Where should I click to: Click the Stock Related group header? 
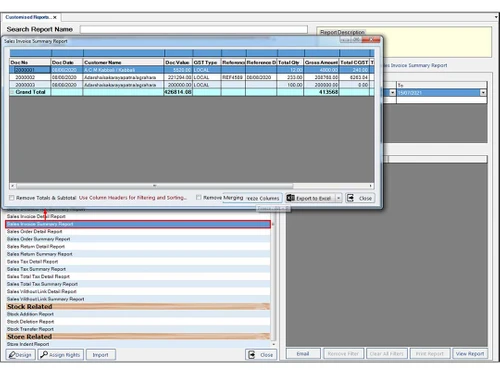[138, 307]
